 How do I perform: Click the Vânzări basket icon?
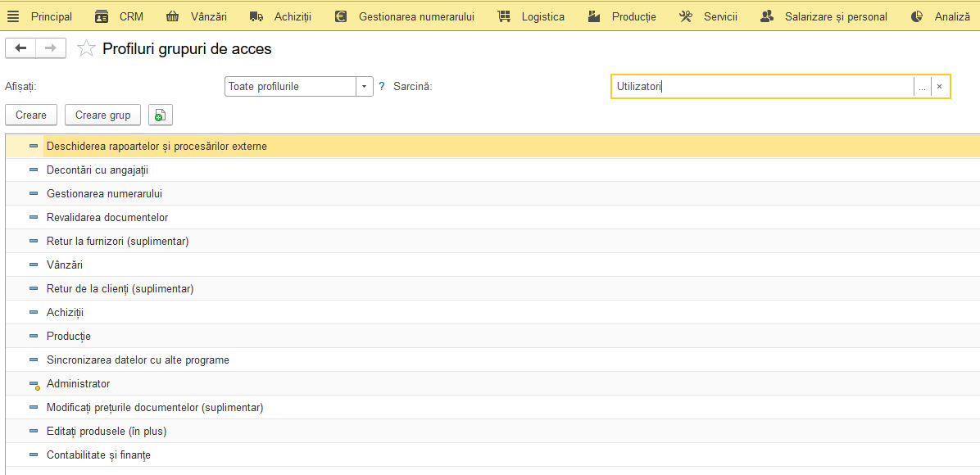click(x=173, y=17)
